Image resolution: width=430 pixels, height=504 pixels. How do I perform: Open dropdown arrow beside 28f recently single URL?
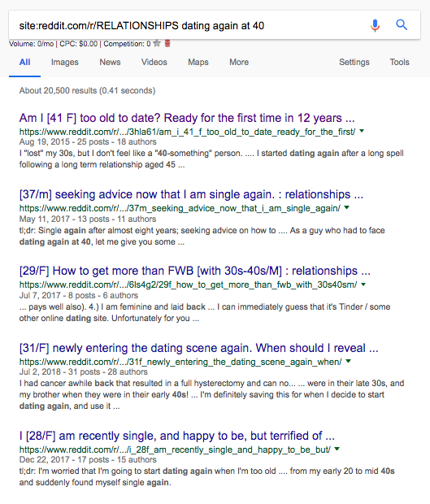coord(337,449)
